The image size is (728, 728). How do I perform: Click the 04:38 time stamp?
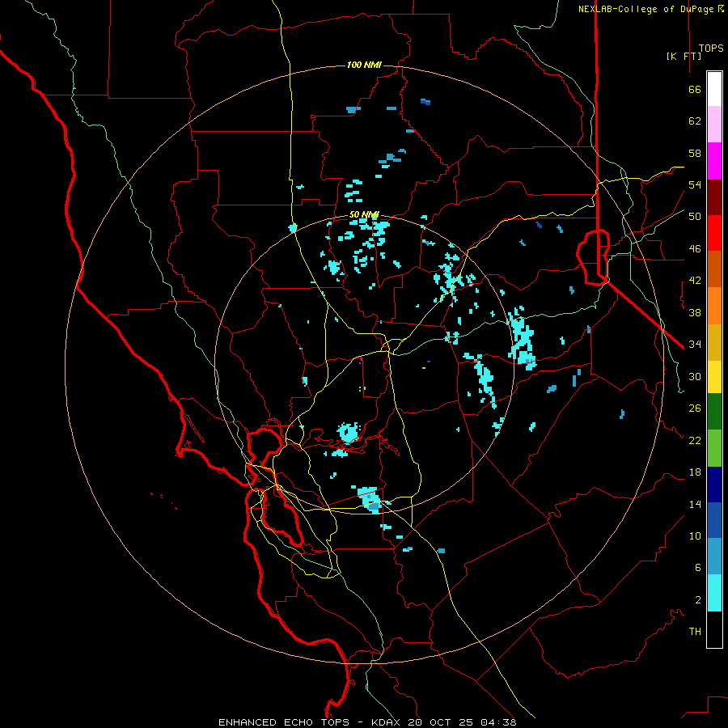point(498,722)
